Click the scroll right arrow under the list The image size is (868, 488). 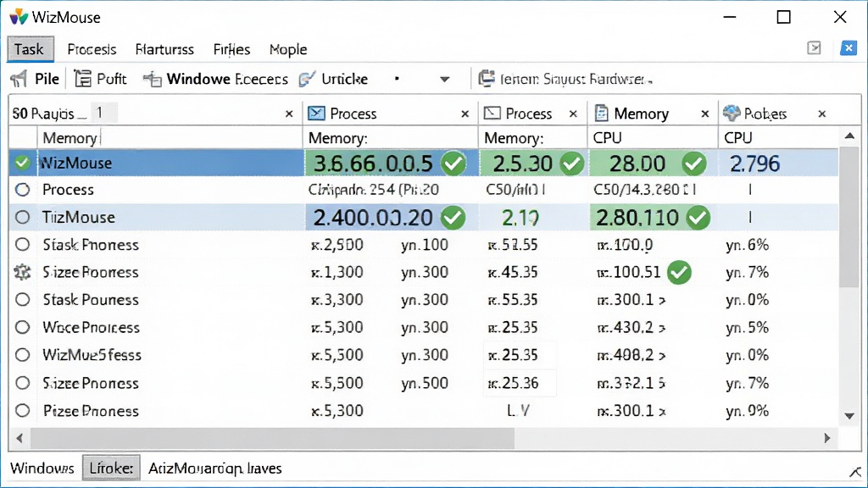click(827, 438)
